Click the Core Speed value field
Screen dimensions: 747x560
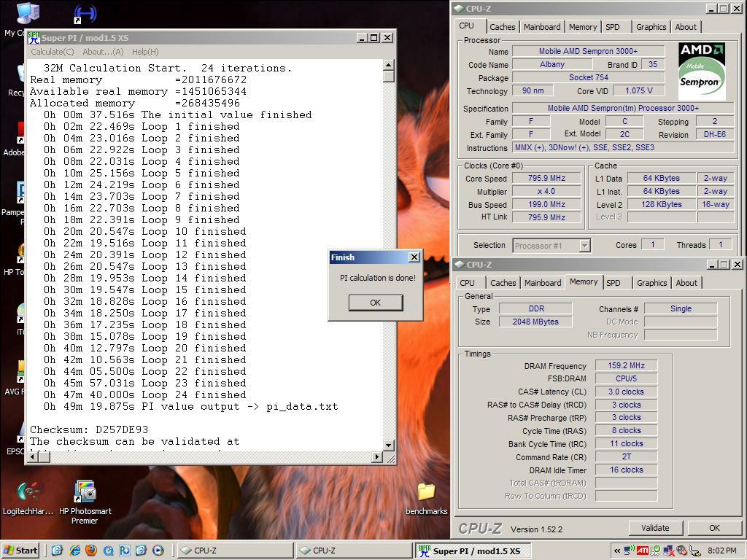[x=546, y=178]
